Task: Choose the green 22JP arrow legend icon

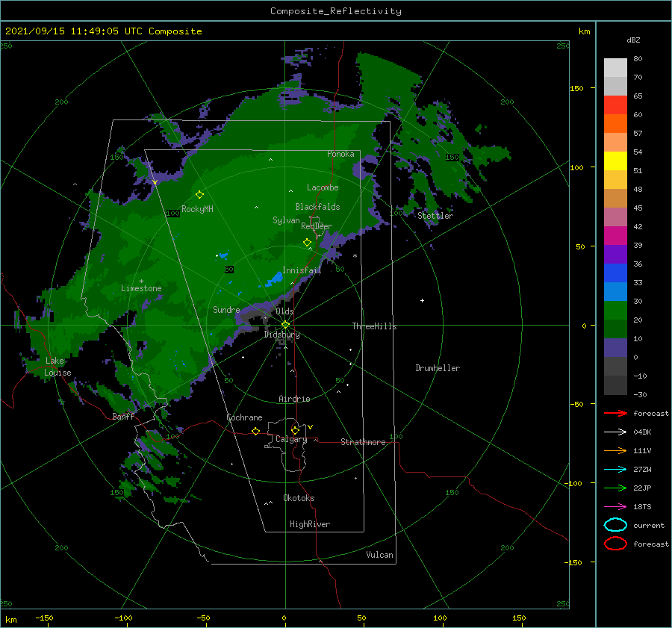Action: [615, 488]
